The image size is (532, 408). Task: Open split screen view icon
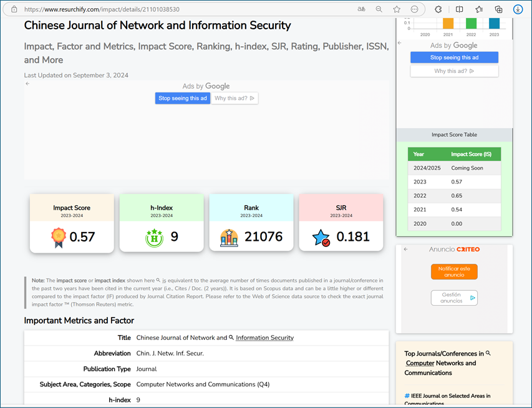tap(459, 9)
